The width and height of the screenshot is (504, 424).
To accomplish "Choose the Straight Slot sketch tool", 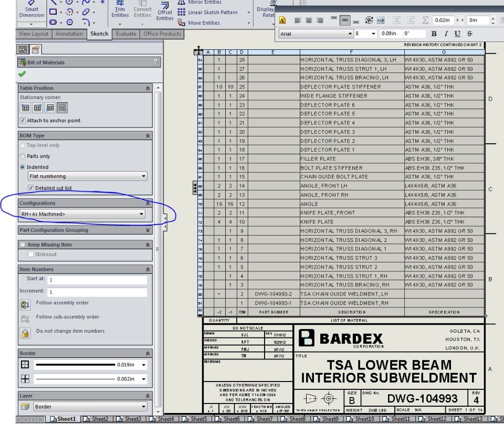I will (53, 22).
